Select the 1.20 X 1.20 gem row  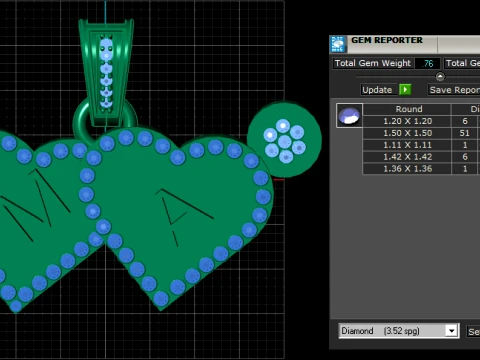click(421, 121)
